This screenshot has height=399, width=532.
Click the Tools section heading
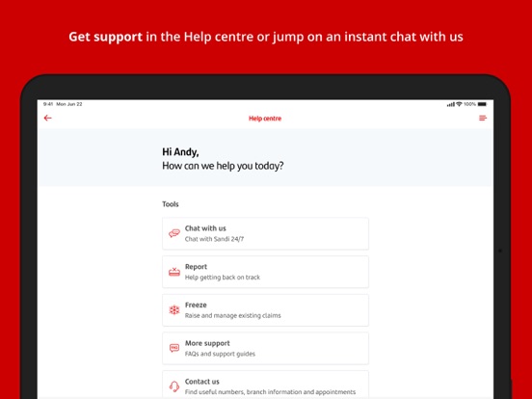tap(171, 204)
